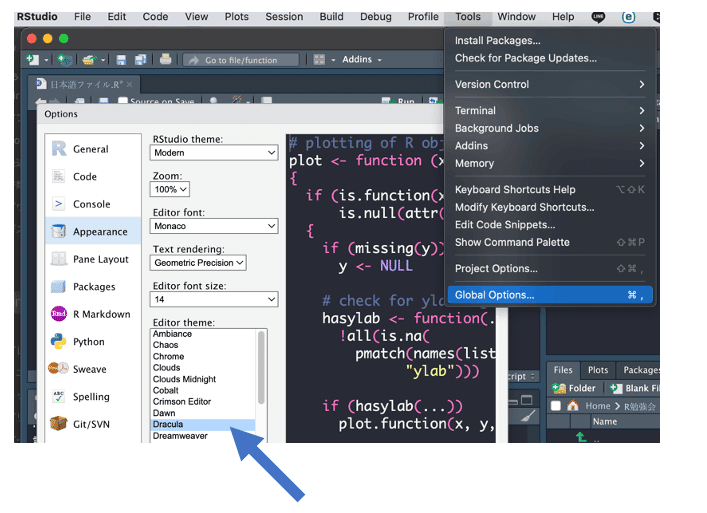707x513 pixels.
Task: Open Pane Layout options category
Action: (93, 259)
